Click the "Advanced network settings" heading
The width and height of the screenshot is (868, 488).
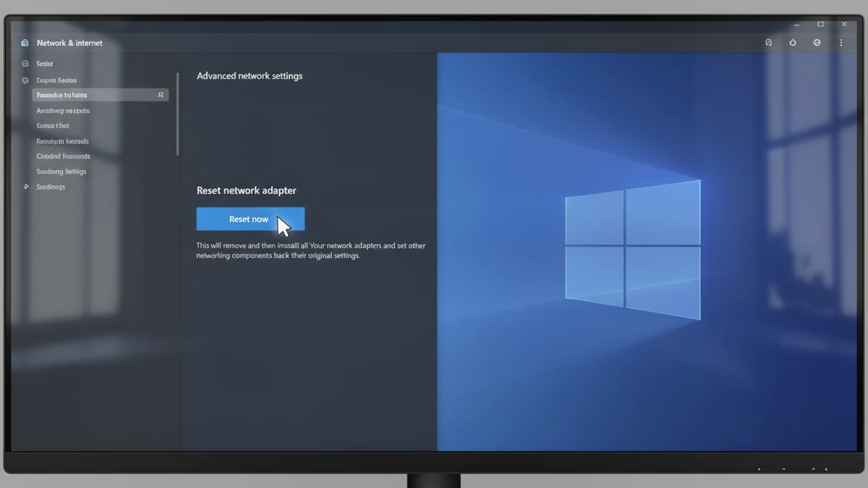point(250,76)
